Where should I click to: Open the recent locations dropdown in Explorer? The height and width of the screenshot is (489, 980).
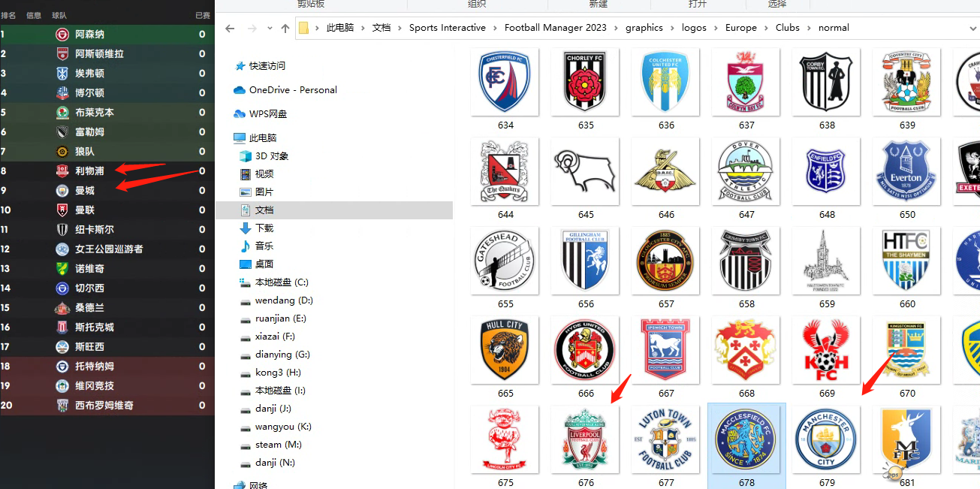pos(270,29)
